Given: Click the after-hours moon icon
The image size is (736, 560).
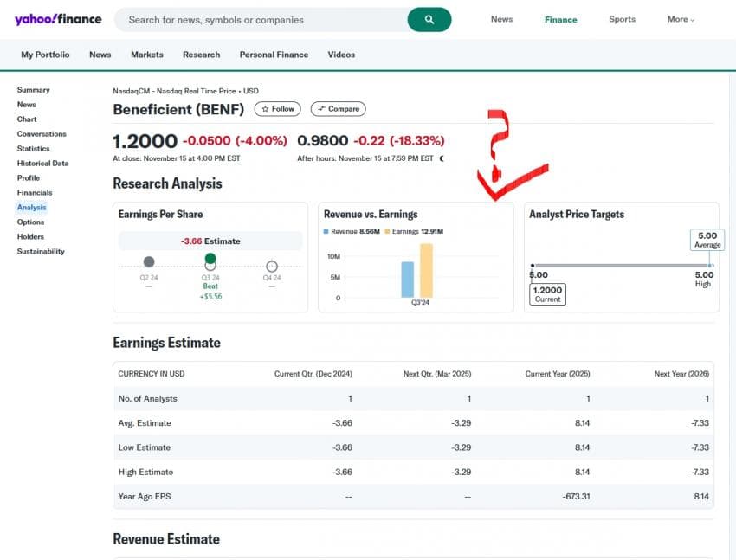Looking at the screenshot, I should click(442, 158).
